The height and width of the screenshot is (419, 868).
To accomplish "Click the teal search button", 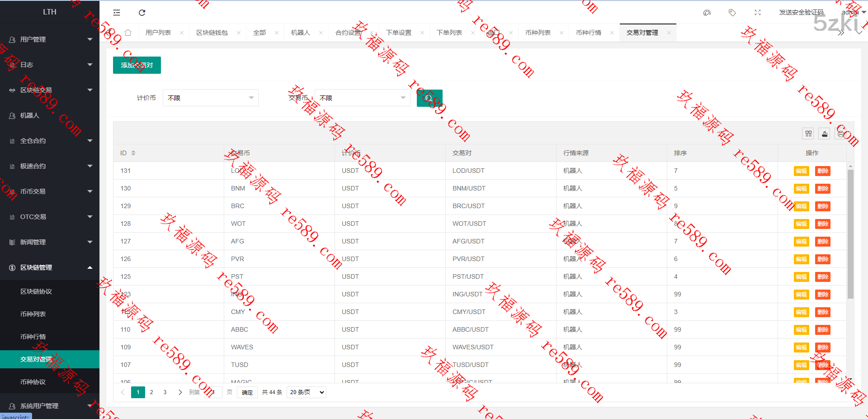I will 429,98.
